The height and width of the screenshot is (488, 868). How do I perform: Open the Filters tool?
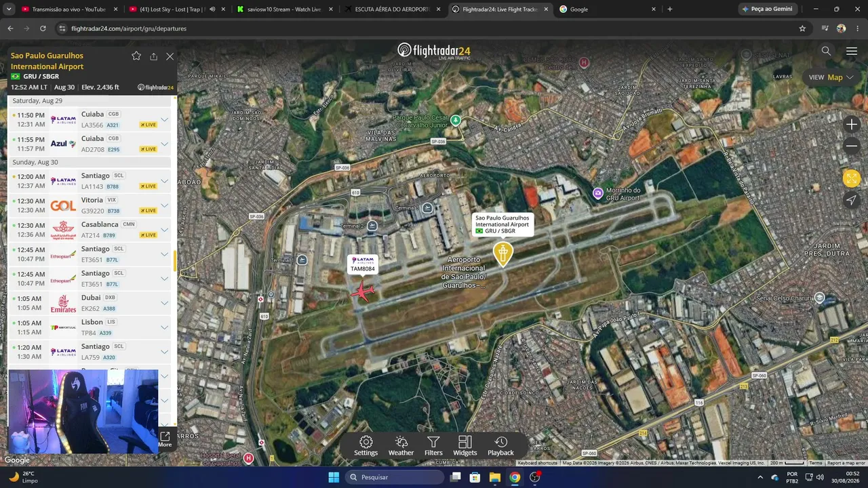point(433,446)
